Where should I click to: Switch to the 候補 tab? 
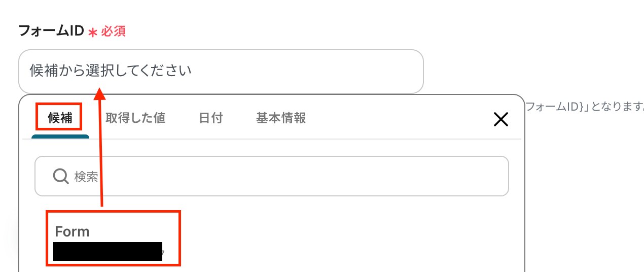(60, 119)
